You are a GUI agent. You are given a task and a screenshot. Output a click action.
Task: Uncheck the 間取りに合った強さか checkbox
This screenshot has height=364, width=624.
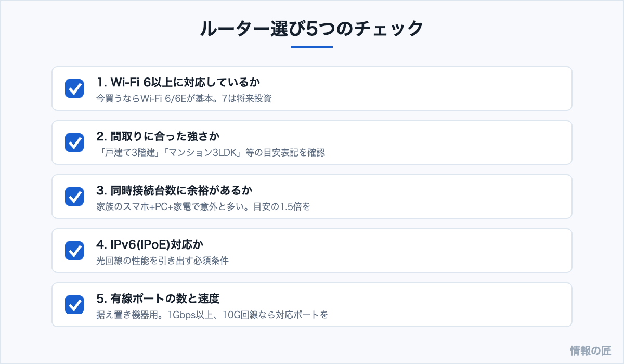[x=74, y=142]
